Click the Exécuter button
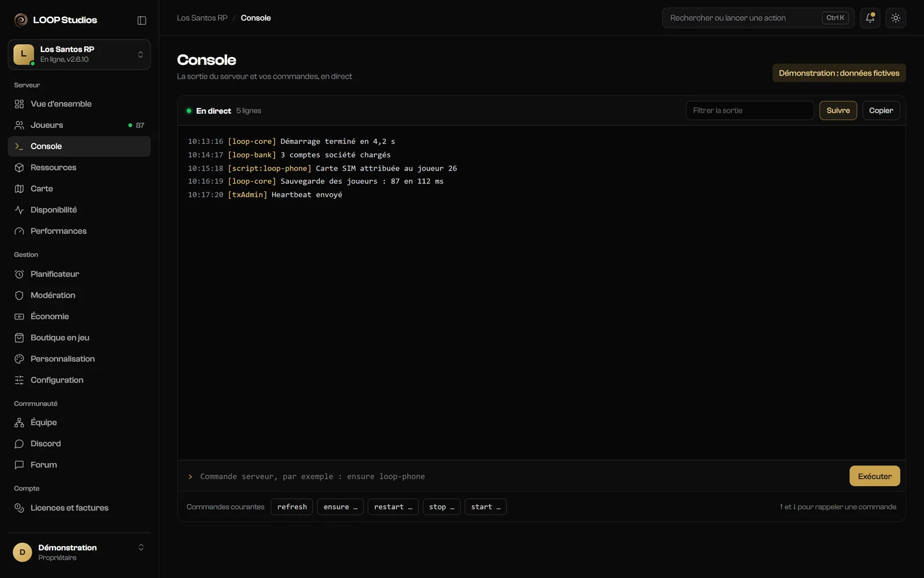The width and height of the screenshot is (924, 578). (874, 476)
